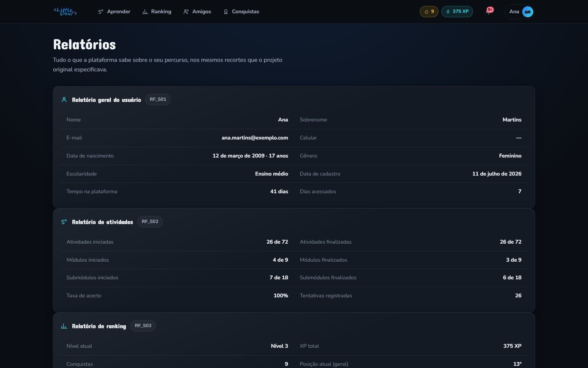This screenshot has width=588, height=368.
Task: Click the AM user avatar
Action: (x=527, y=12)
